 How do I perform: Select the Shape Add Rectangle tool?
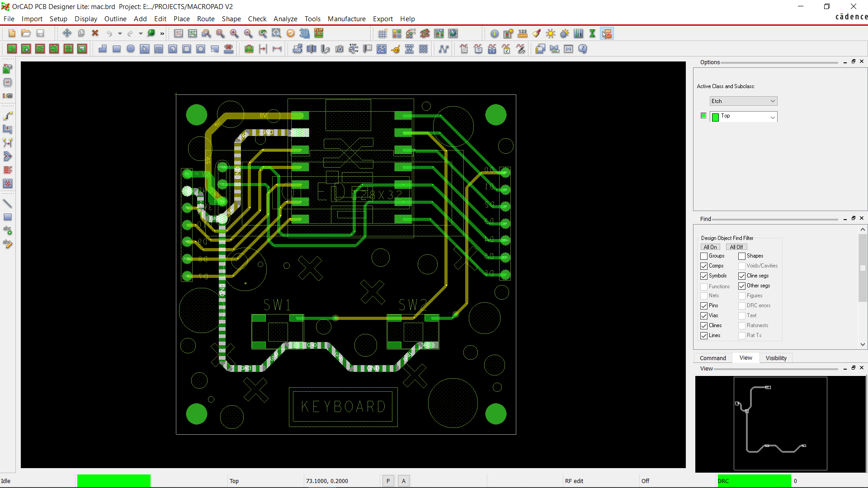pos(117,49)
